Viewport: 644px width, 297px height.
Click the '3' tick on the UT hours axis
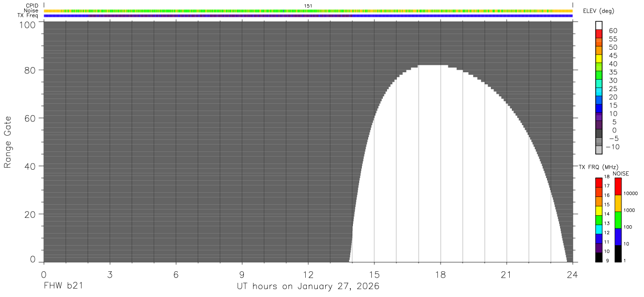coord(110,274)
